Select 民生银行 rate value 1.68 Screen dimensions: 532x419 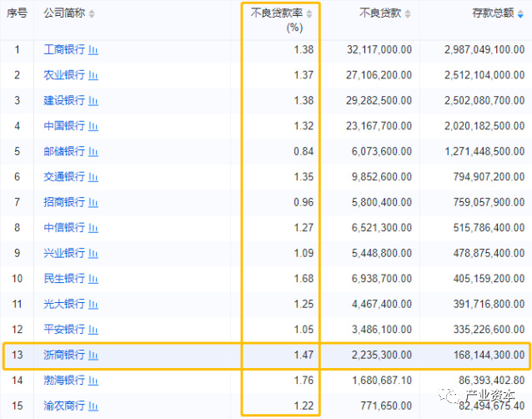click(304, 279)
